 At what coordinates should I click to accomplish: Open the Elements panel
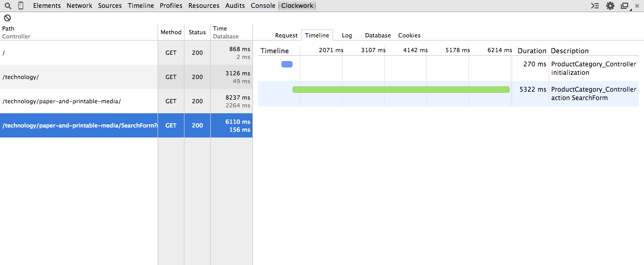46,6
